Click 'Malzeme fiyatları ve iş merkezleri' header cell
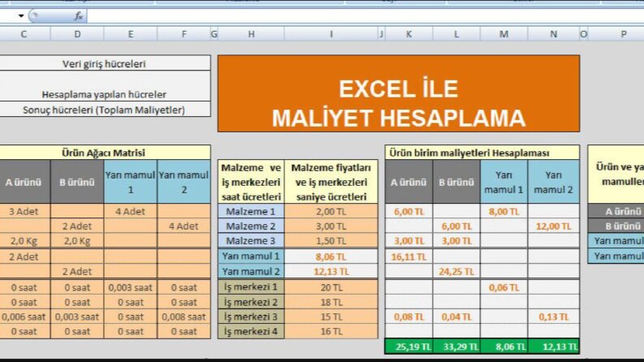This screenshot has height=362, width=644. (331, 182)
